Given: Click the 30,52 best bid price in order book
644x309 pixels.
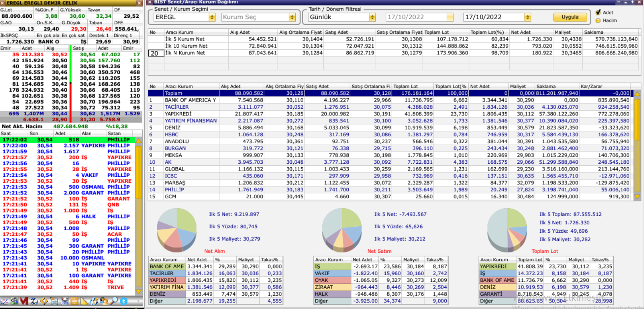Looking at the screenshot, I should tap(59, 55).
